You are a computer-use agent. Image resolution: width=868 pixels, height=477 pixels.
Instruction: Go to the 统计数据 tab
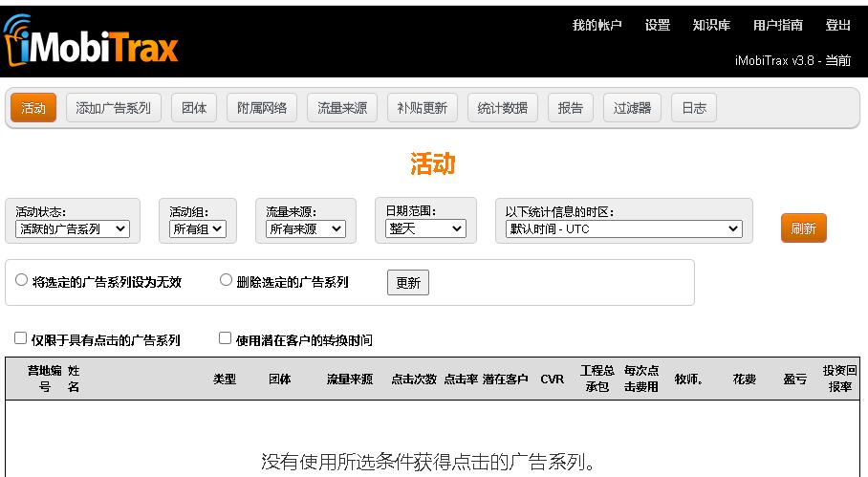point(503,108)
